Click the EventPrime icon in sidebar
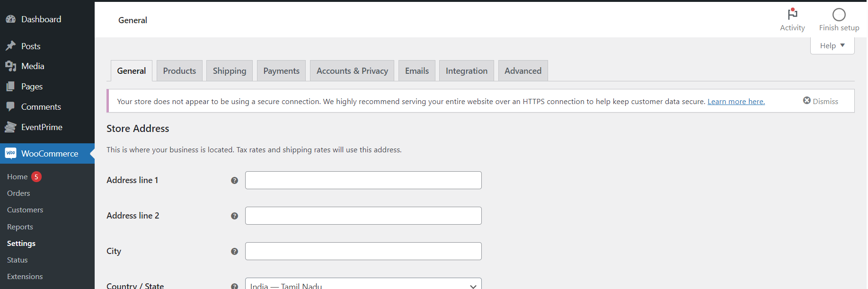Screen dimensions: 868x289 [10, 127]
